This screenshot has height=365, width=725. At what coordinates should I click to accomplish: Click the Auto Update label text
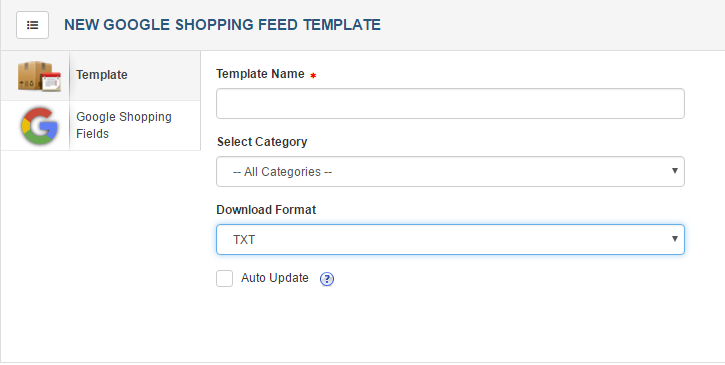(x=275, y=278)
